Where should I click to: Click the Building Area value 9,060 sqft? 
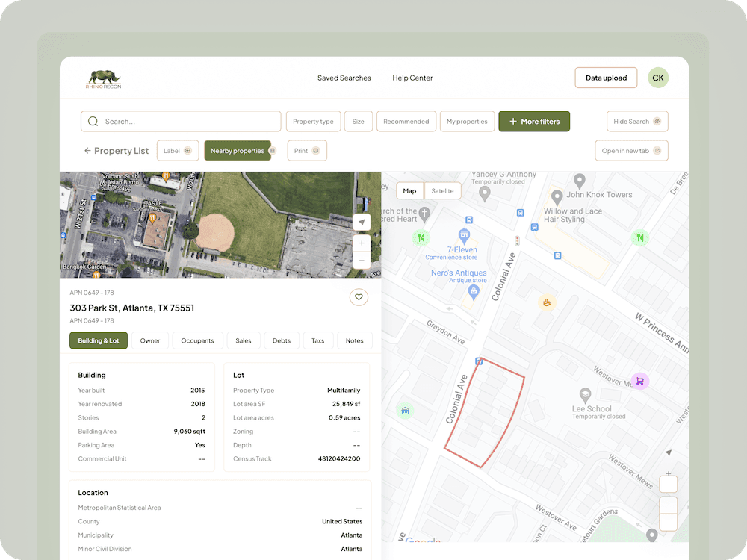(x=189, y=432)
